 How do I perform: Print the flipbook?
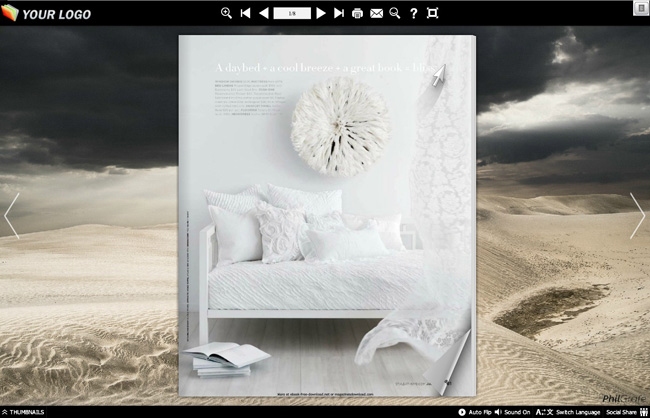pyautogui.click(x=357, y=14)
